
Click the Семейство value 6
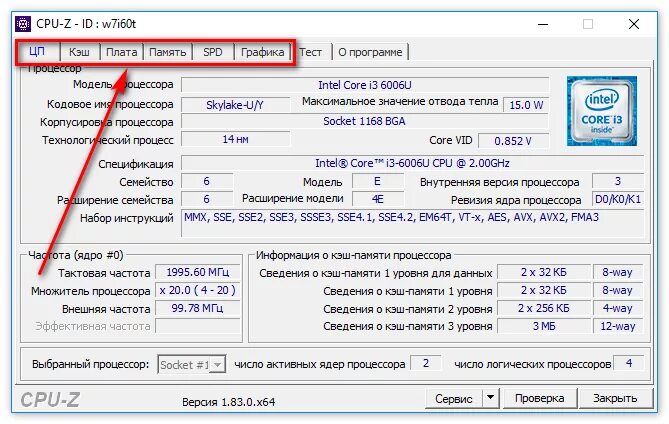207,181
